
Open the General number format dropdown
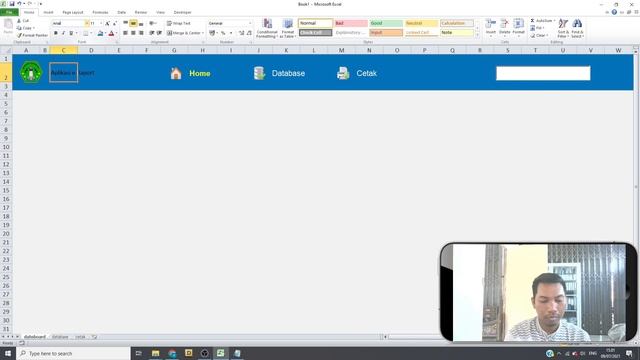[x=250, y=24]
